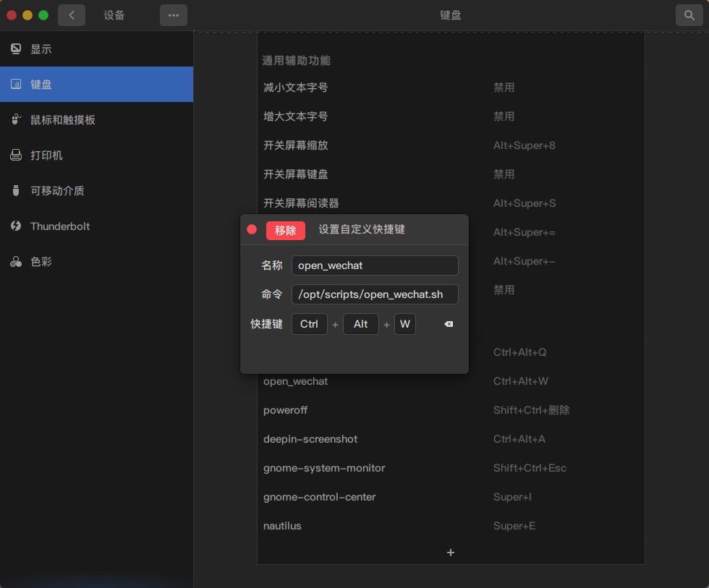Click the backspace icon to clear the shortcut keys
709x588 pixels.
449,324
